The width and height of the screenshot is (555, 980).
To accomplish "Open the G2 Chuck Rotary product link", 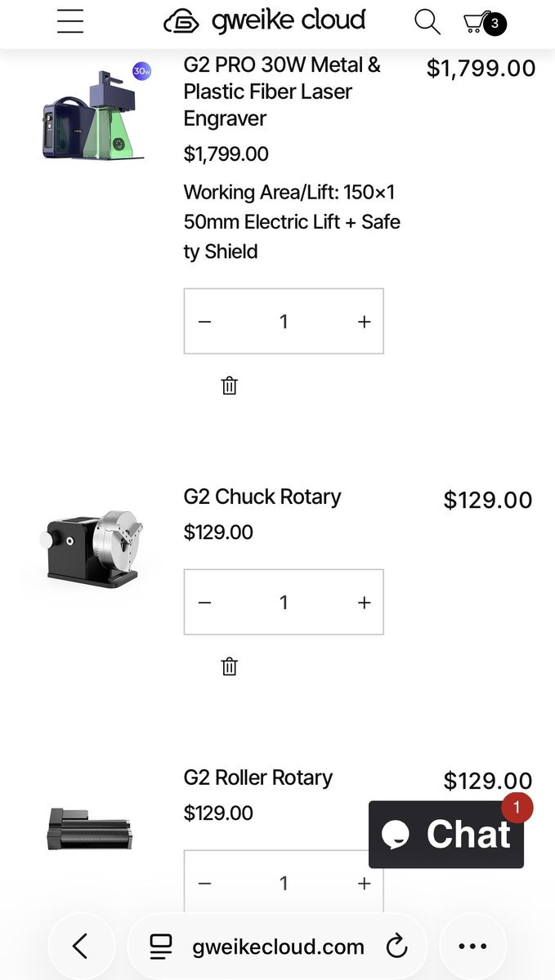I will 262,497.
